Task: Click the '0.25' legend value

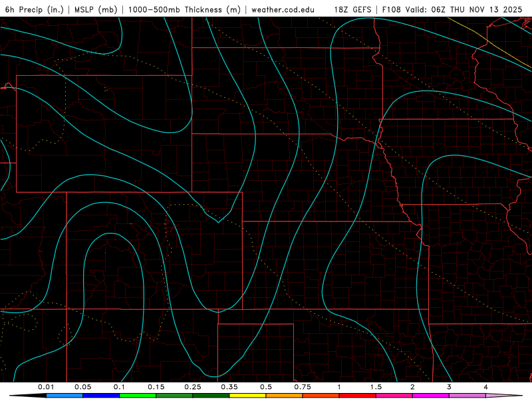Action: (x=193, y=387)
